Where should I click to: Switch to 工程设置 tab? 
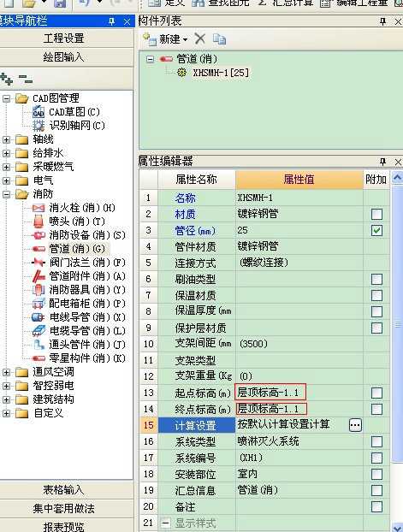(x=64, y=38)
